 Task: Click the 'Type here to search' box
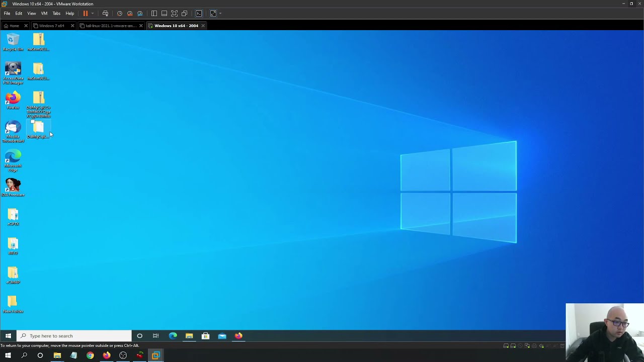(x=74, y=336)
